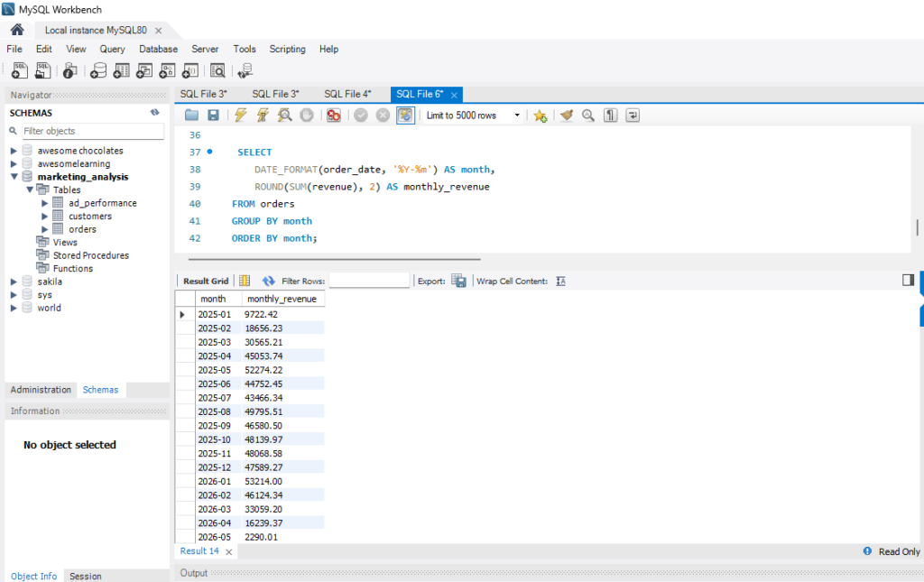Create a new stored procedure icon
The image size is (924, 582).
pos(167,70)
